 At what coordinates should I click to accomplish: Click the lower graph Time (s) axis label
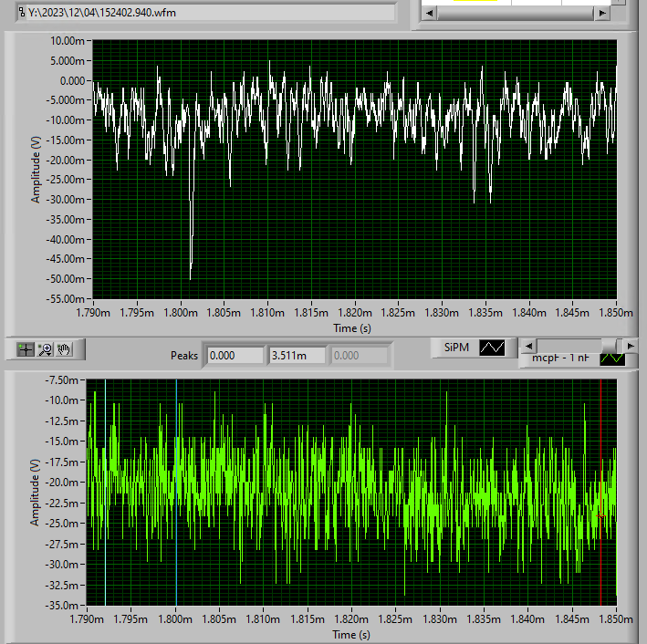point(351,634)
